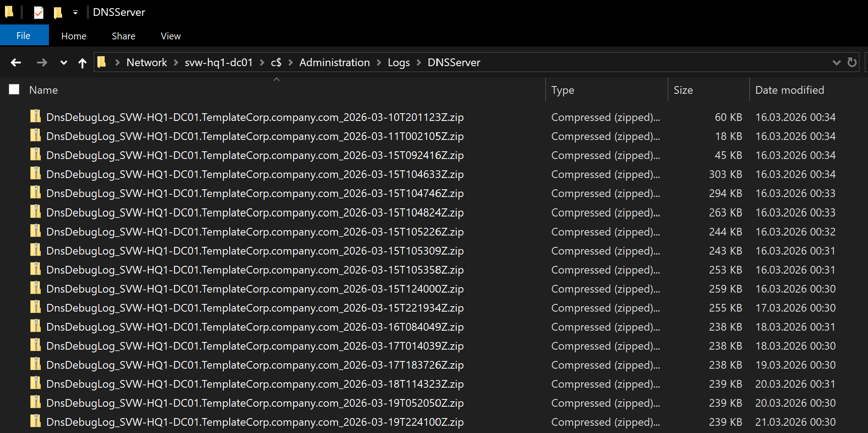Click the Forward navigation arrow
This screenshot has width=868, height=433.
[x=42, y=63]
